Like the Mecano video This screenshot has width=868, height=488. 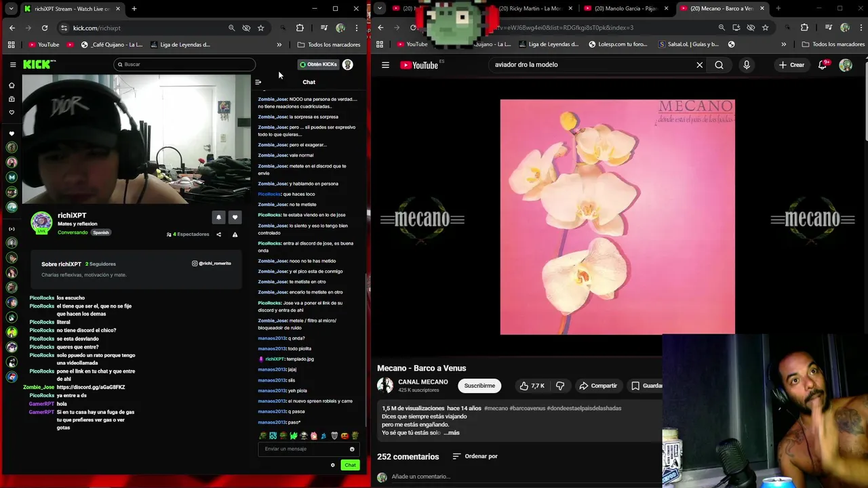532,386
